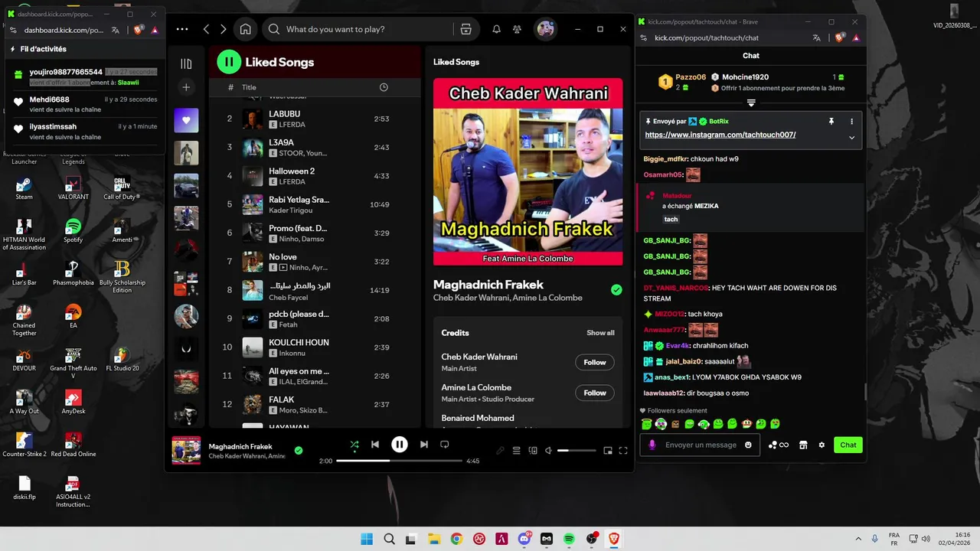Expand the gift leaderboard handle in chat
The width and height of the screenshot is (980, 551).
tap(751, 103)
